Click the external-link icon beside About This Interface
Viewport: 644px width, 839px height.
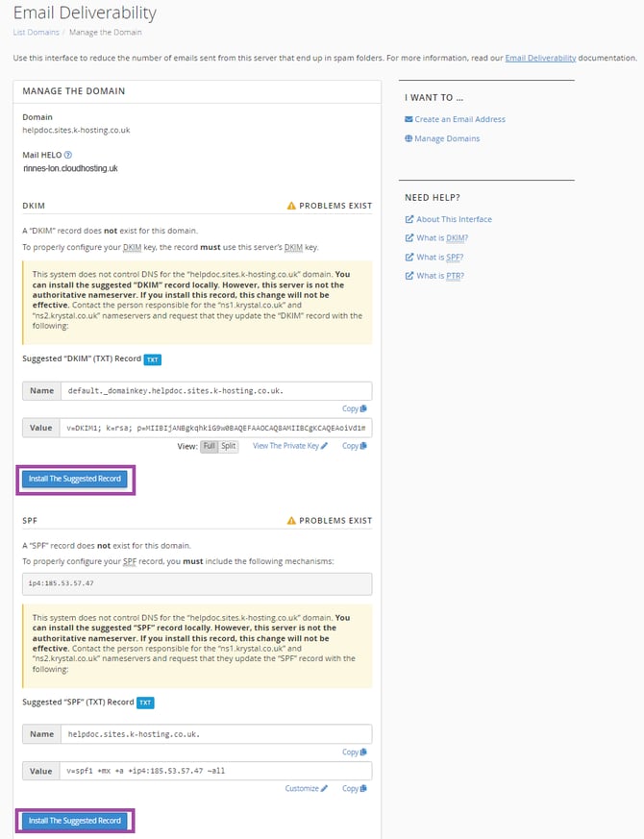pos(409,219)
